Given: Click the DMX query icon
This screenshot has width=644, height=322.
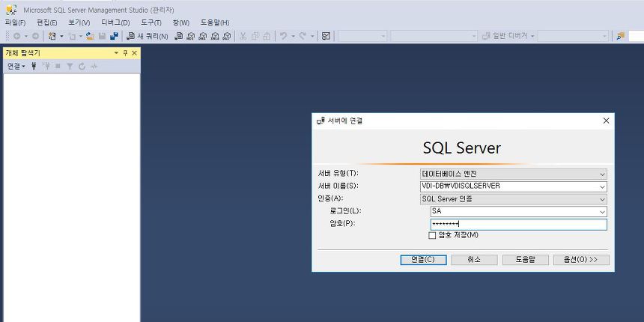Looking at the screenshot, I should pyautogui.click(x=202, y=36).
